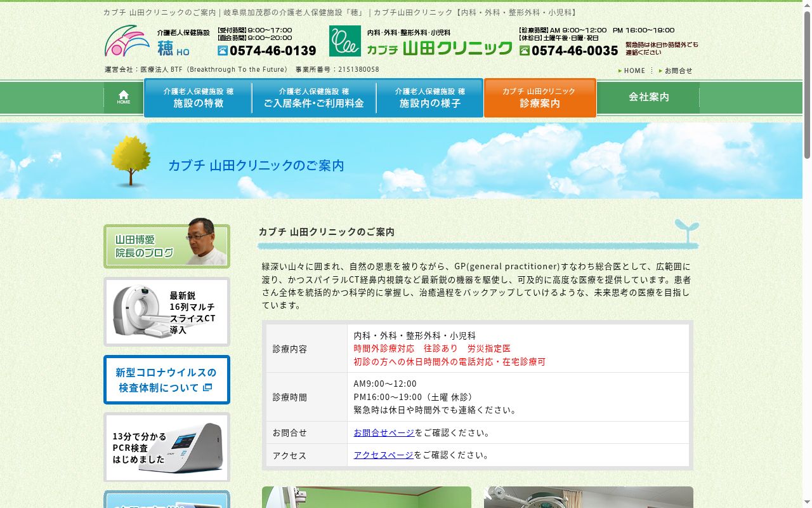Image resolution: width=812 pixels, height=508 pixels.
Task: Open 山田博愛 院長のブログ banner
Action: (167, 244)
